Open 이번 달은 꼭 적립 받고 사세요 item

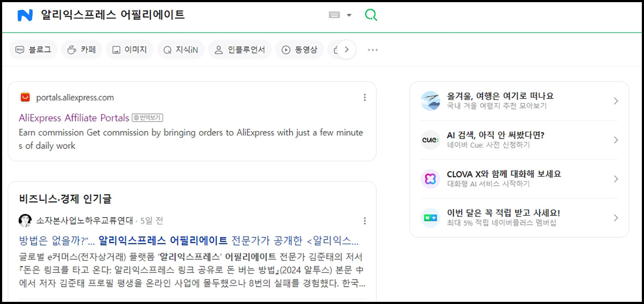pyautogui.click(x=503, y=213)
